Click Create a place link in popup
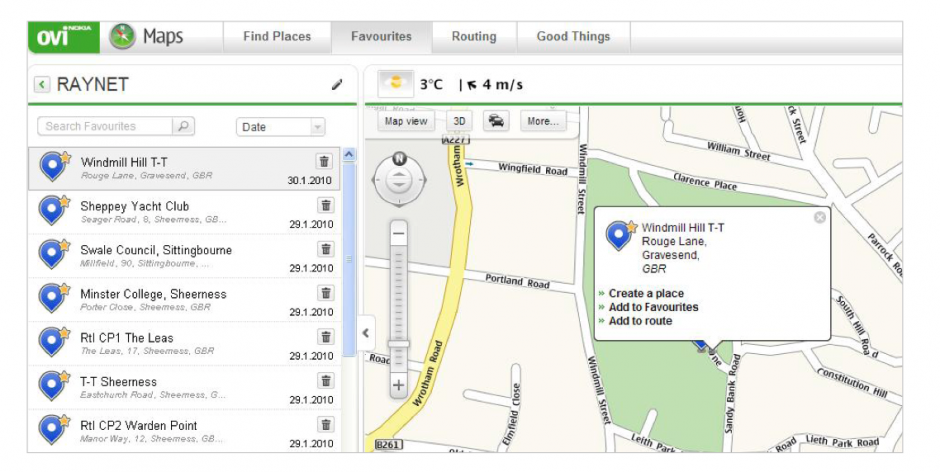The image size is (940, 472). (646, 293)
